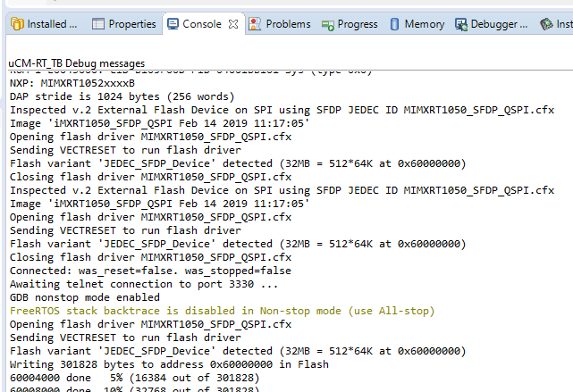
Task: Click the 'Writing 301828 bytes to address' line
Action: click(169, 364)
